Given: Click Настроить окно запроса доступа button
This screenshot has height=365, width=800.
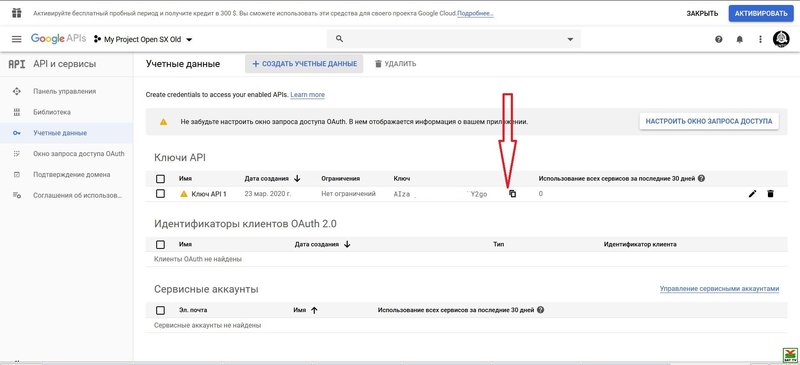Looking at the screenshot, I should click(709, 121).
